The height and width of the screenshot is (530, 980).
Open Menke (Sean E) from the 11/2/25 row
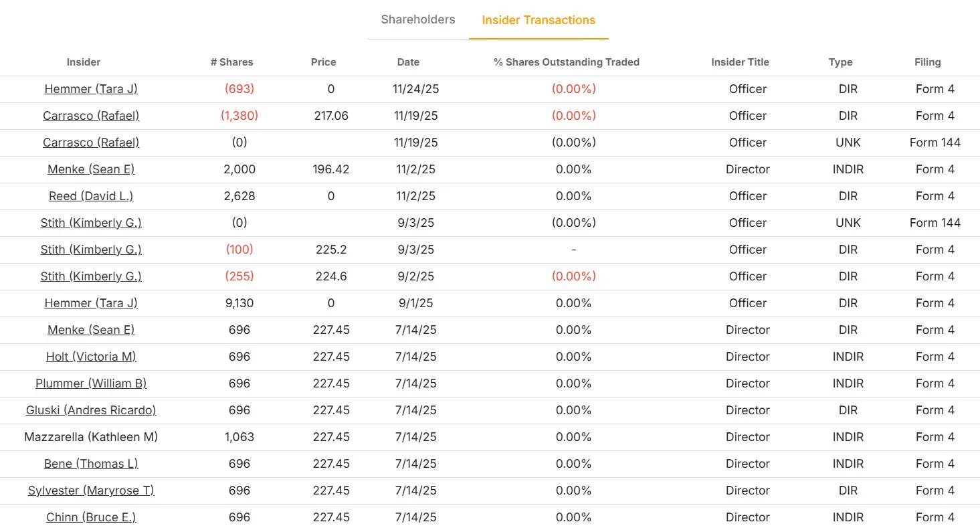(91, 169)
